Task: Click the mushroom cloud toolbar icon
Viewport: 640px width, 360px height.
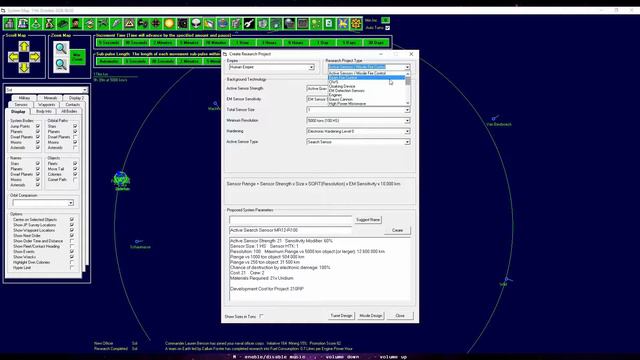Action: click(196, 24)
